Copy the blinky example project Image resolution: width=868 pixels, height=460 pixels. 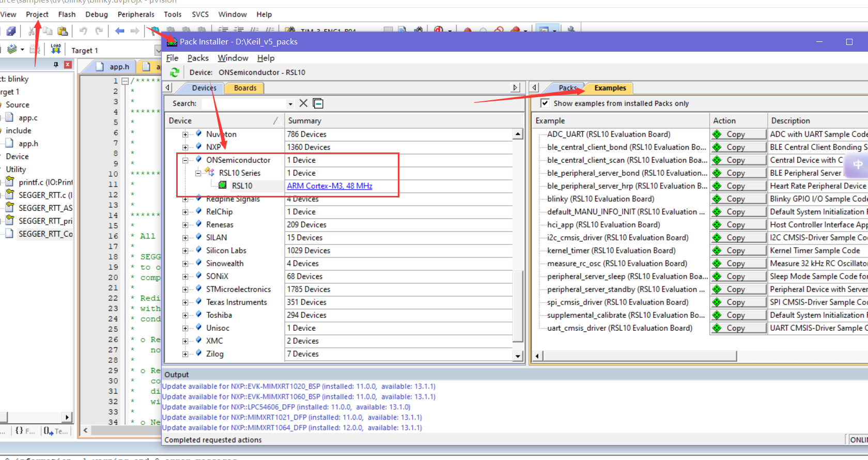point(738,199)
